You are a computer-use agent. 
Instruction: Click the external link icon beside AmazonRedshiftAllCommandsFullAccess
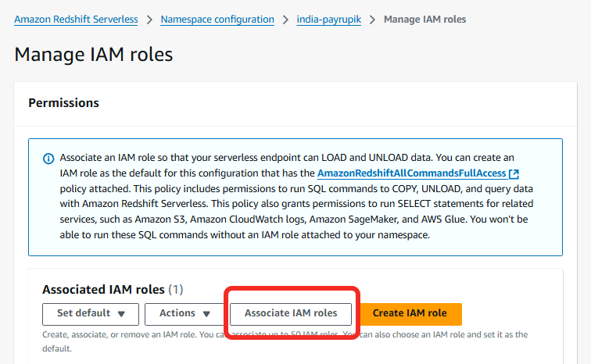point(514,173)
